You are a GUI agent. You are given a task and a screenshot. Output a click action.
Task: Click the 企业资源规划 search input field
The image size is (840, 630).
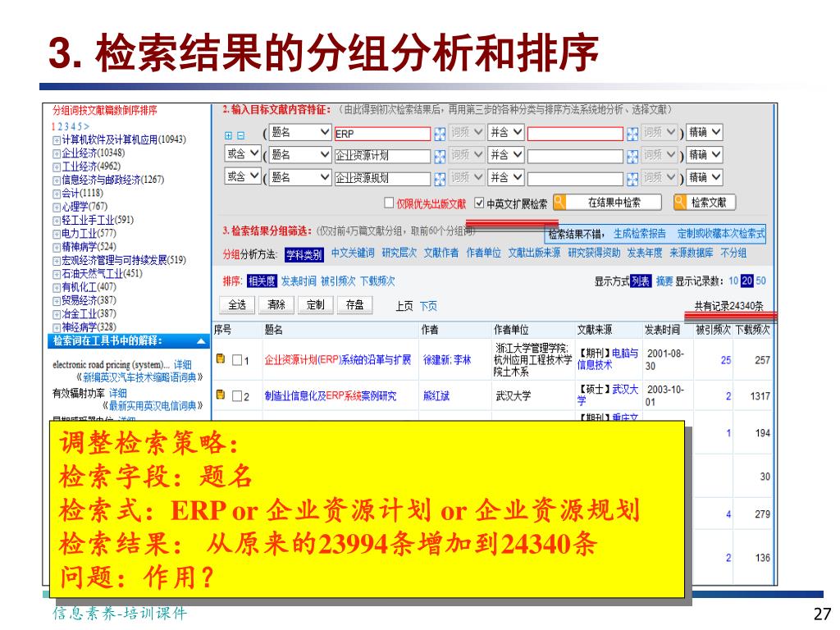click(382, 179)
